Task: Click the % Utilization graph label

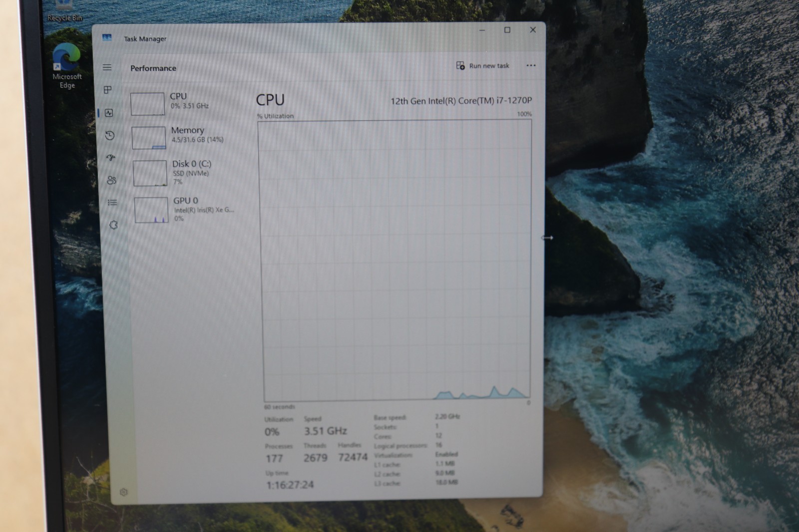Action: pos(275,116)
